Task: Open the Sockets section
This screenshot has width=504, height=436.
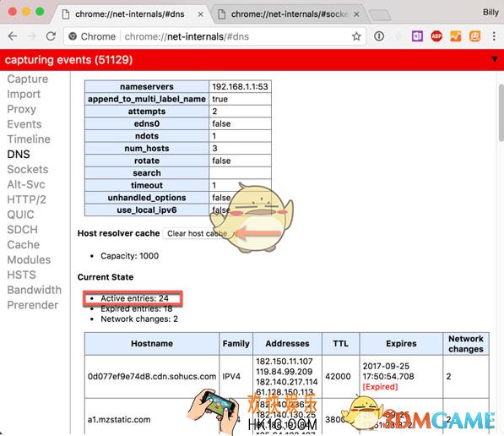Action: click(28, 170)
